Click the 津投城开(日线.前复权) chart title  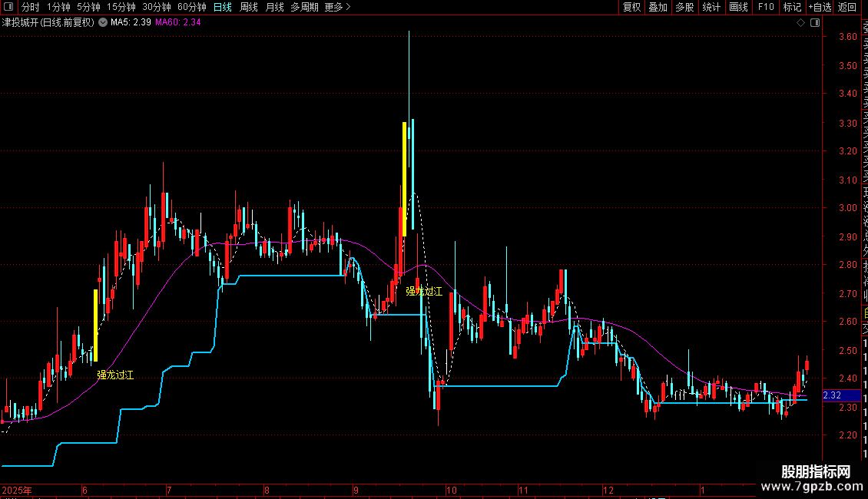click(48, 22)
